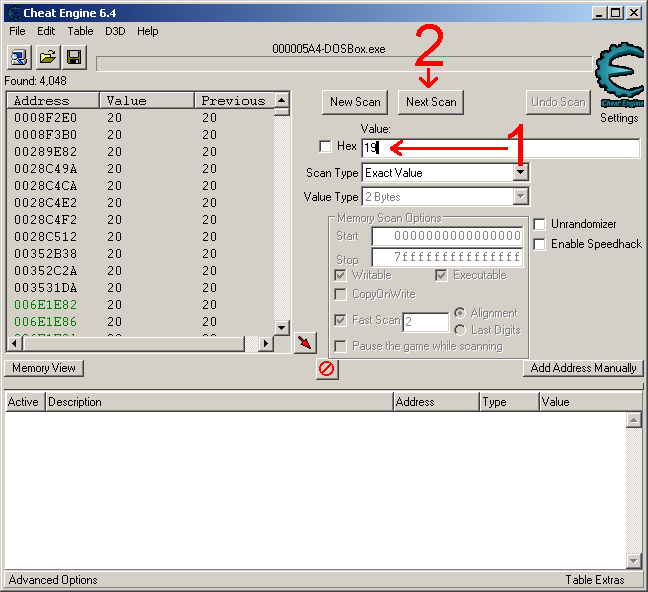Click the floppy disk save icon
The width and height of the screenshot is (648, 592).
[74, 57]
